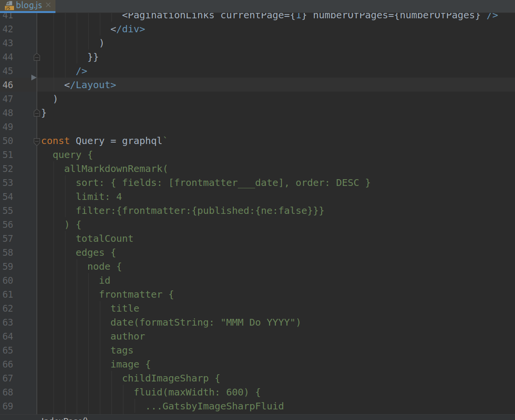Click the query { keyword on line 51
Viewport: 515px width, 420px height.
click(73, 155)
